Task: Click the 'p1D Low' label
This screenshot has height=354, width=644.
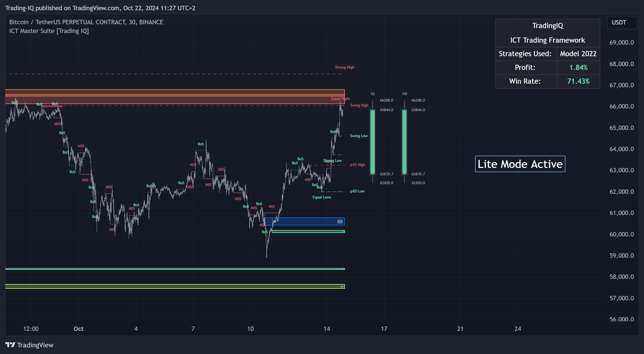Action: click(357, 191)
